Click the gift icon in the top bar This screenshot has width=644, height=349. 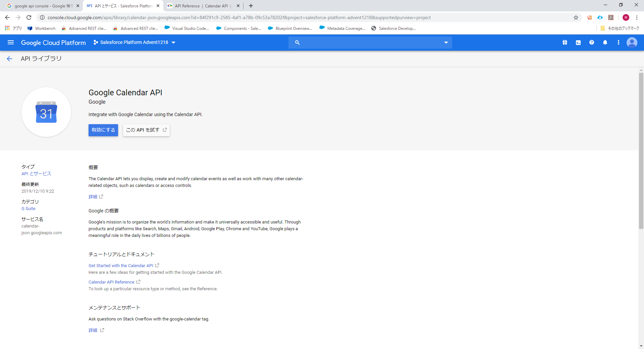coord(565,42)
